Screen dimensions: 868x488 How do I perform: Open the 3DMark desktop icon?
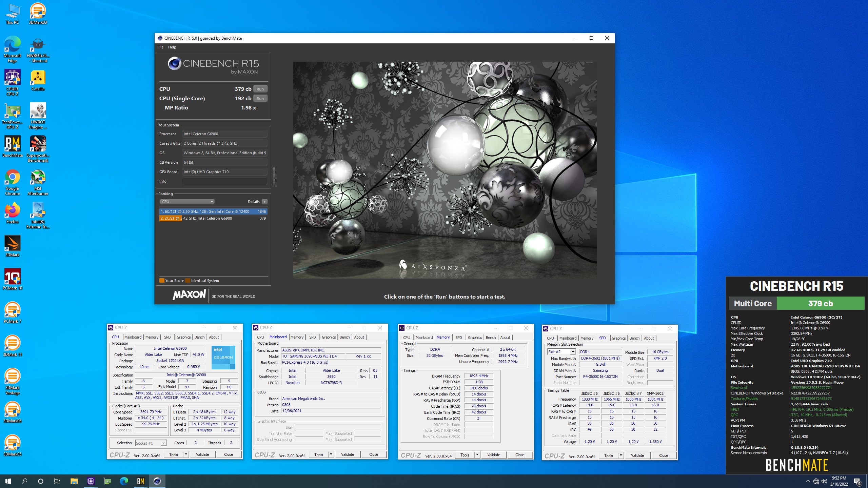click(12, 246)
